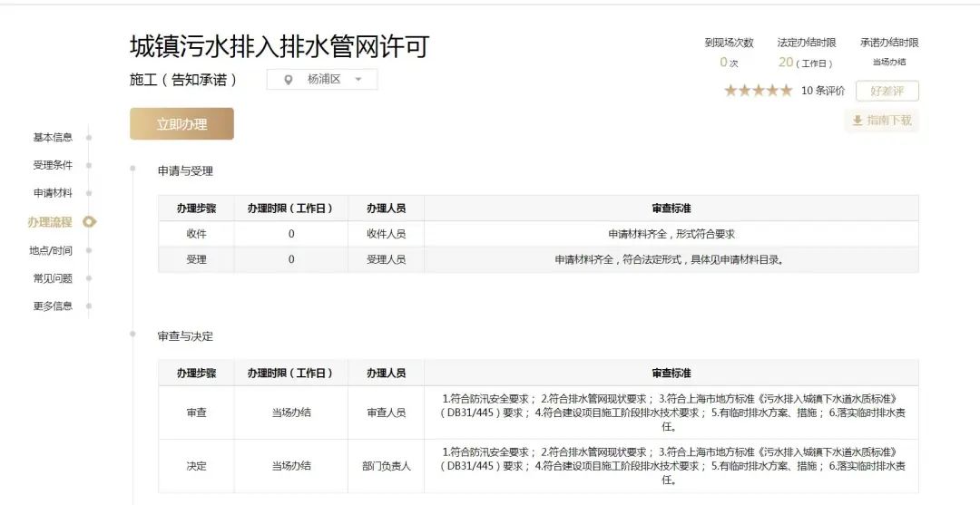Click the location pin icon beside 杨浦区
The height and width of the screenshot is (505, 980).
click(289, 80)
